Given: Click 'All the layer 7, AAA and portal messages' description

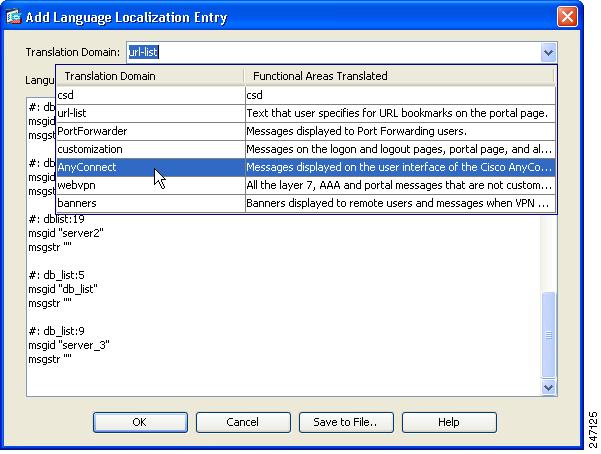Looking at the screenshot, I should point(399,185).
